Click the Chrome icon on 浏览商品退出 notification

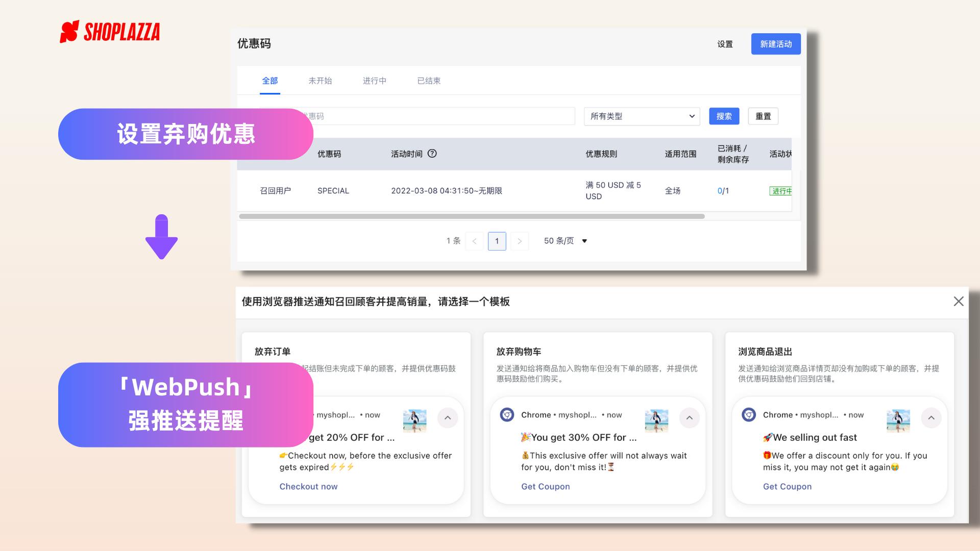pyautogui.click(x=748, y=415)
